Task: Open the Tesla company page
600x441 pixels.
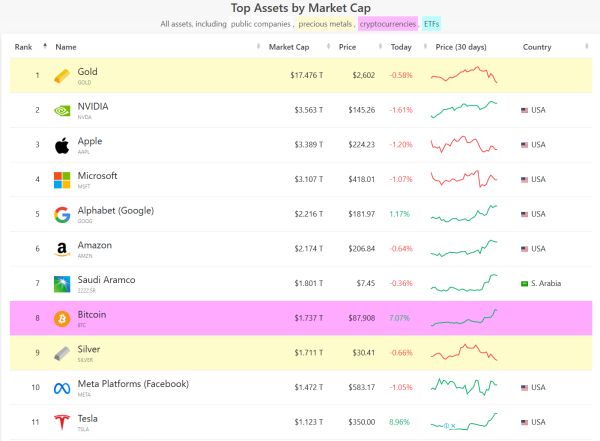Action: [88, 418]
